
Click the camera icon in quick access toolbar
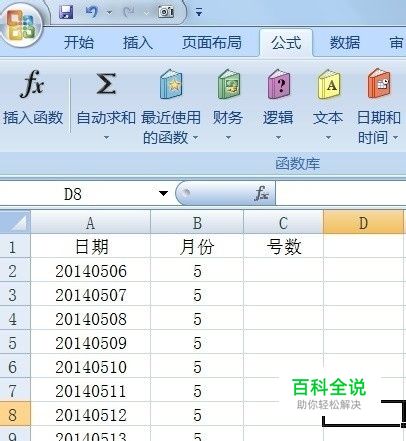click(x=166, y=12)
